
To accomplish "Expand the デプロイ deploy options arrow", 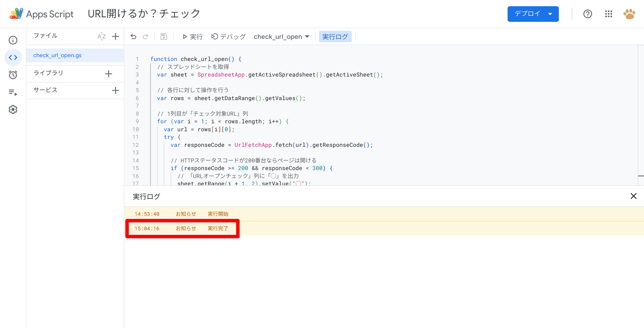I will 550,14.
